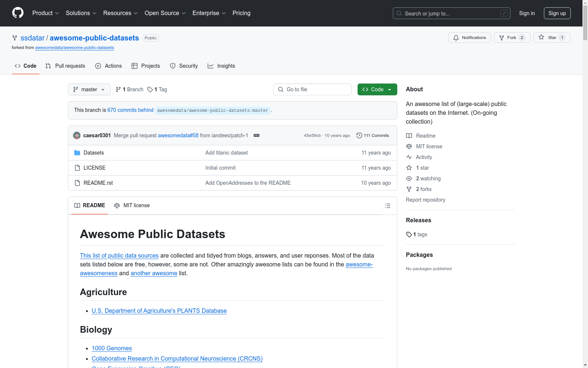Open the 1000 Genomes link
The image size is (588, 368).
pyautogui.click(x=112, y=348)
